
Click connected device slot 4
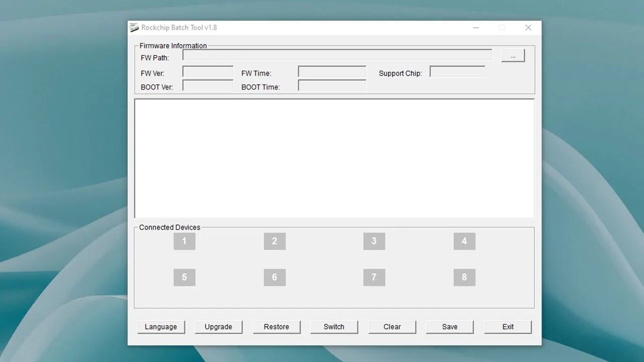point(464,241)
